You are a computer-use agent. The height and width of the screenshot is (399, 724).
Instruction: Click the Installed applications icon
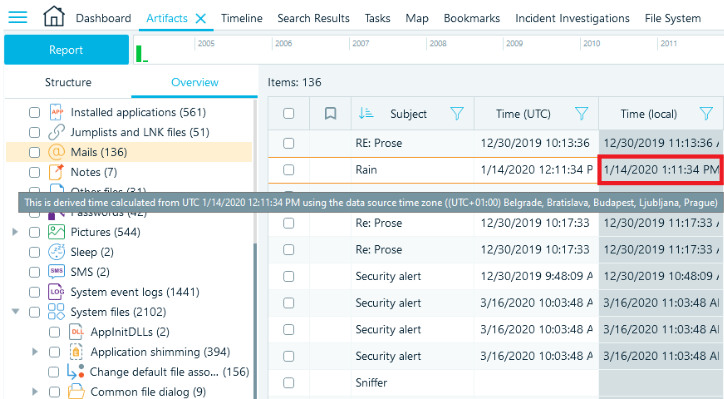click(56, 112)
